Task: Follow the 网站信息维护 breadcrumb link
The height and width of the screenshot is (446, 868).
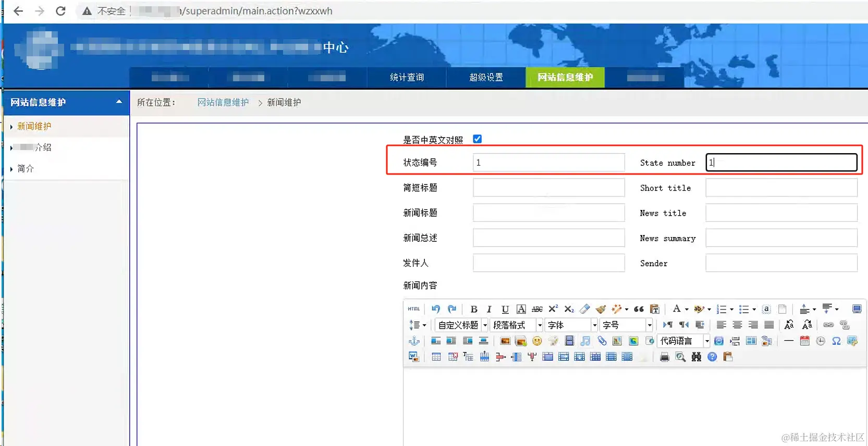Action: 223,103
